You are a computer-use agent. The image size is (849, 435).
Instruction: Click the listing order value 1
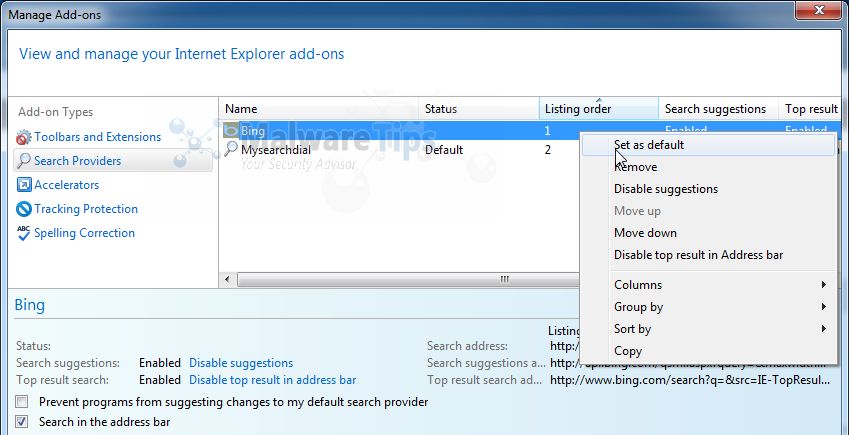click(x=548, y=131)
